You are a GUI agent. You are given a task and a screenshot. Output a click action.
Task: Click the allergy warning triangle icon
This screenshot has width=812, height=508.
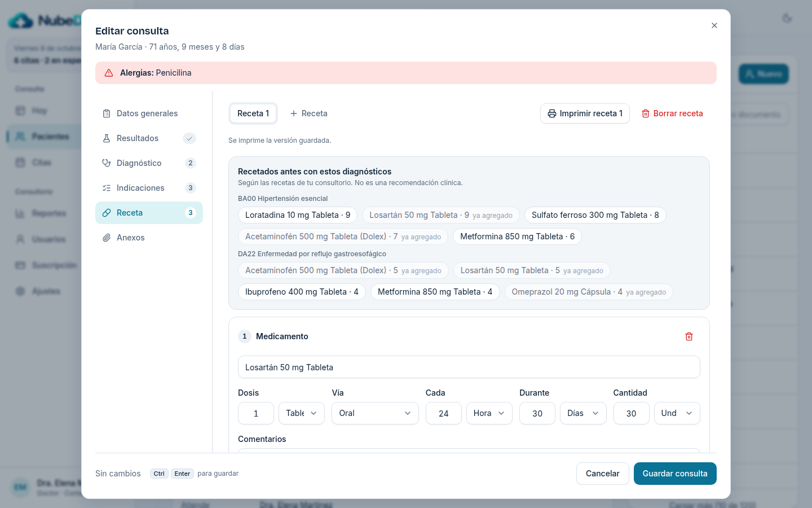coord(109,73)
